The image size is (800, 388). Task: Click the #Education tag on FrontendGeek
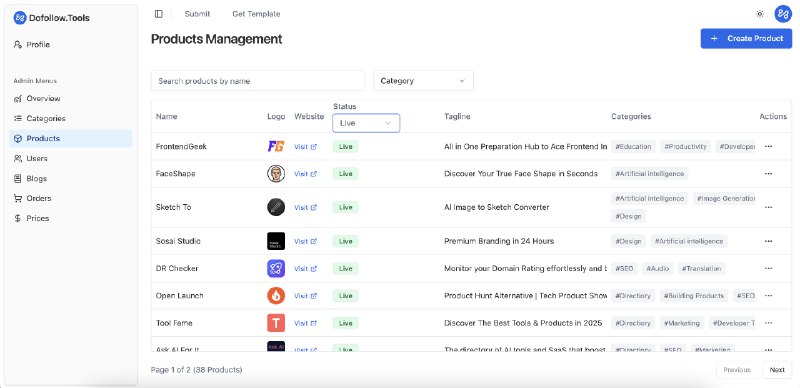click(633, 147)
